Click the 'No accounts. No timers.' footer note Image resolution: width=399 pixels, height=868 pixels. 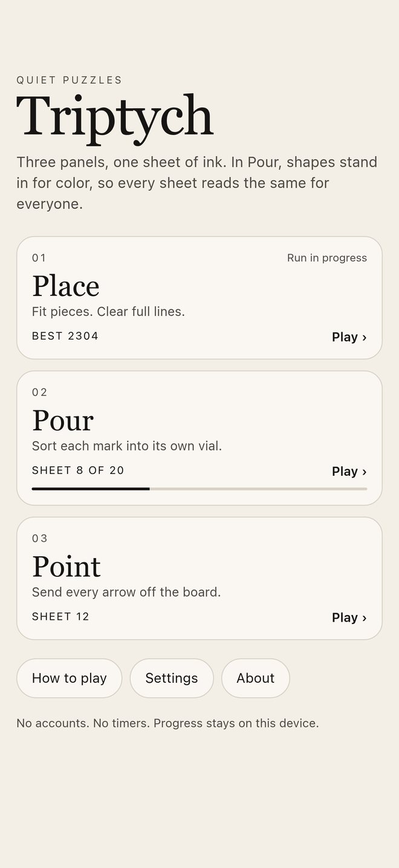[x=167, y=723]
